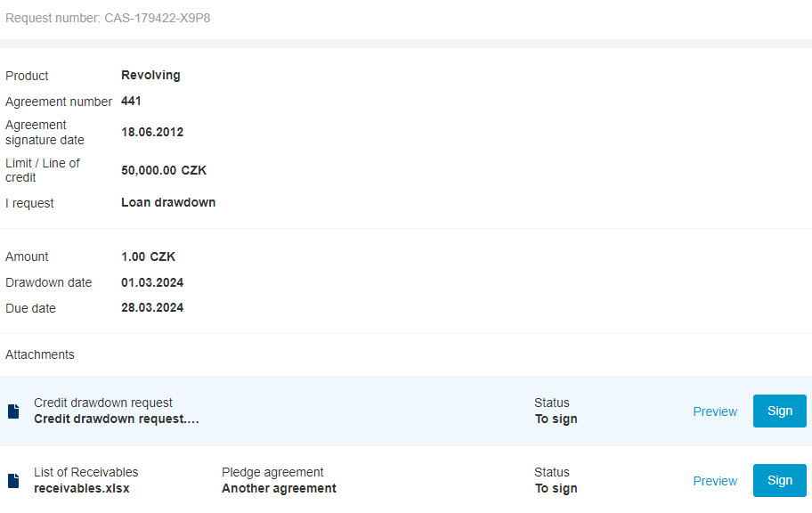Click the Loan drawdown request type
Viewport: 812px width, 513px height.
(x=168, y=202)
